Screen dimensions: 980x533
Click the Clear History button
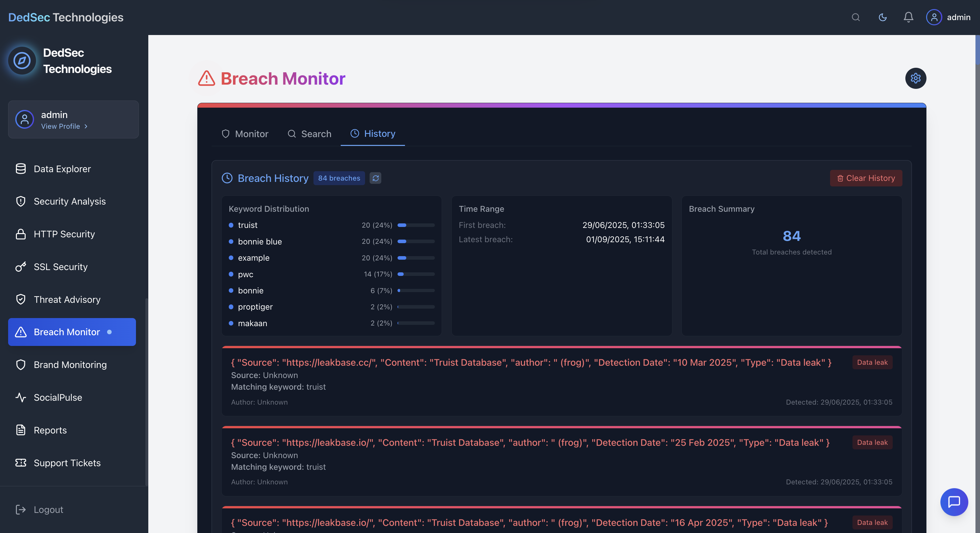pyautogui.click(x=866, y=178)
